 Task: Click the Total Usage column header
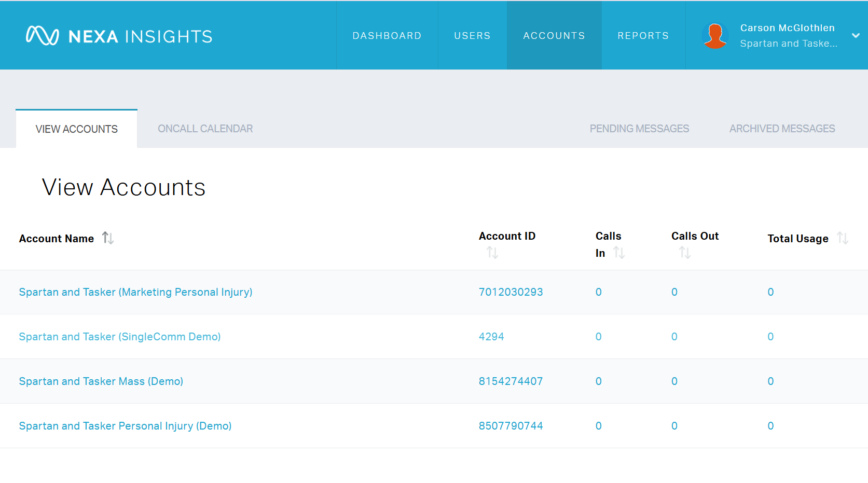tap(798, 239)
